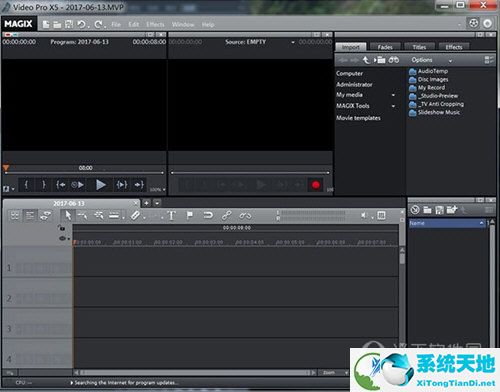Viewport: 500px width, 392px height.
Task: Set a marker using the flag icon
Action: pos(190,215)
